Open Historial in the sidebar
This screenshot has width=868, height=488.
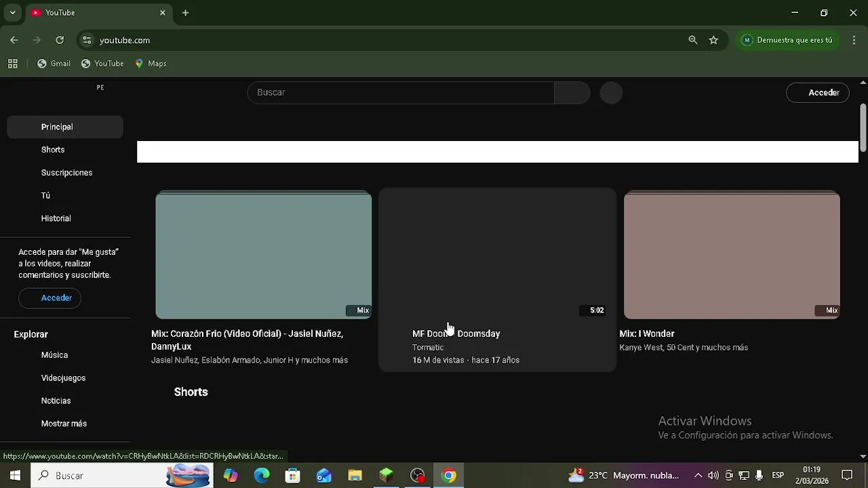pos(65,219)
